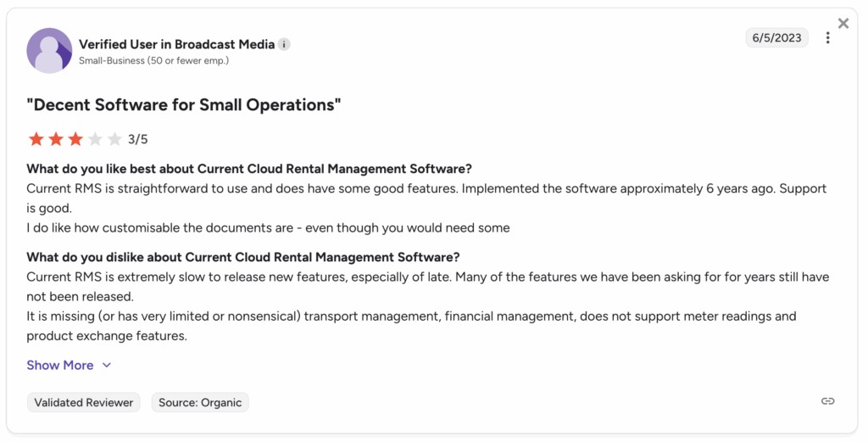Click the second filled red star
The image size is (868, 442).
[x=56, y=139]
